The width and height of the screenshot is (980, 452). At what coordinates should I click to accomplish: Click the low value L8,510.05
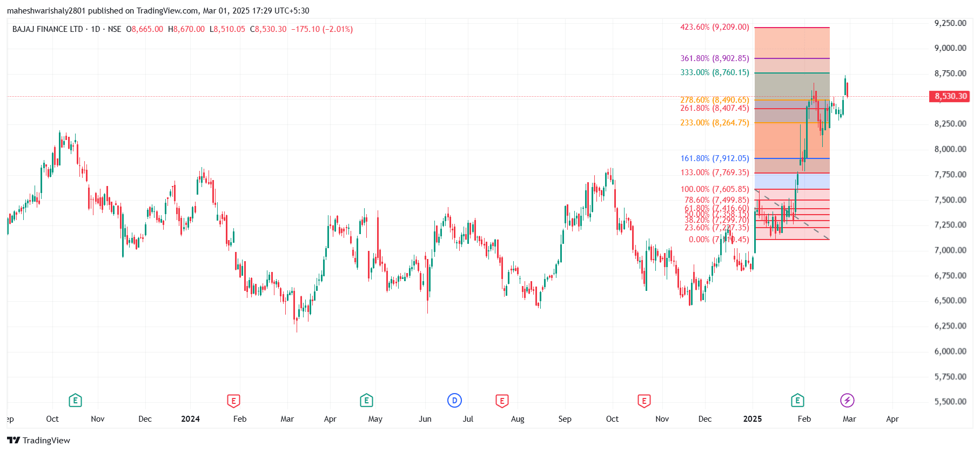click(x=227, y=29)
